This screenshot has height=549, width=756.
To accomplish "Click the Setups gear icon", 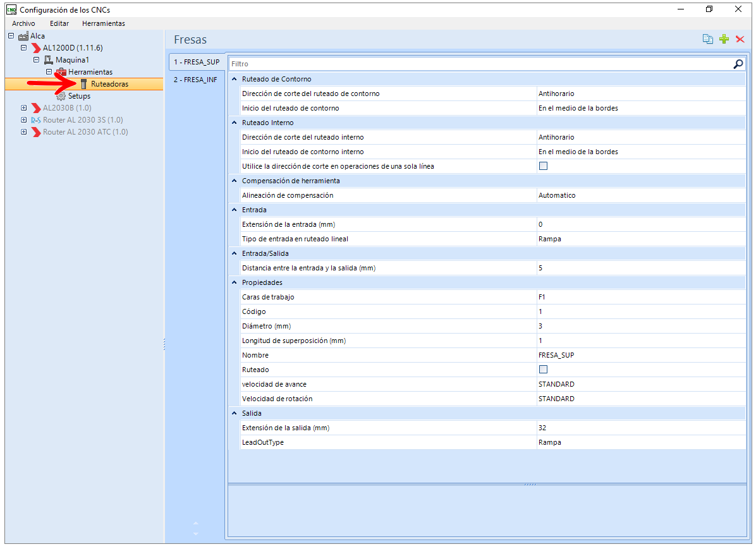I will [61, 96].
